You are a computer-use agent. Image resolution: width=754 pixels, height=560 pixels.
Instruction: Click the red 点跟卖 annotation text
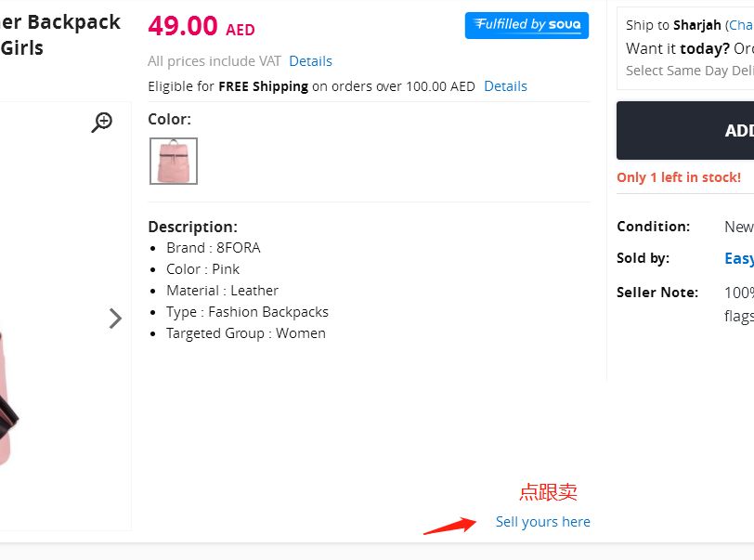[548, 492]
